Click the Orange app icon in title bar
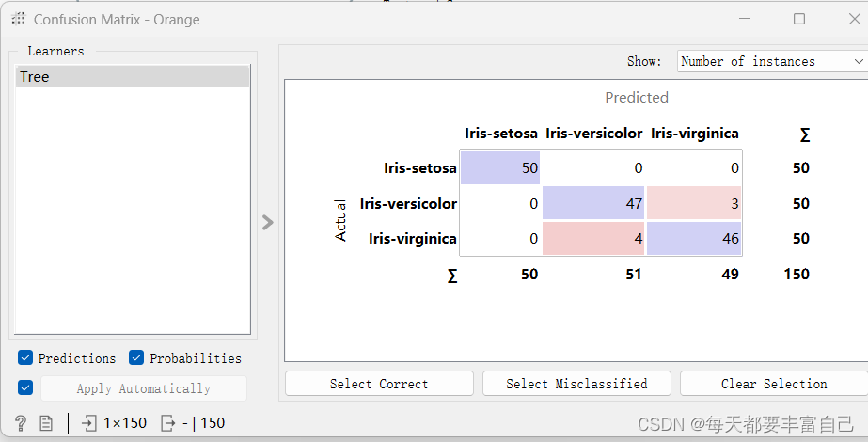The width and height of the screenshot is (868, 442). [x=18, y=19]
